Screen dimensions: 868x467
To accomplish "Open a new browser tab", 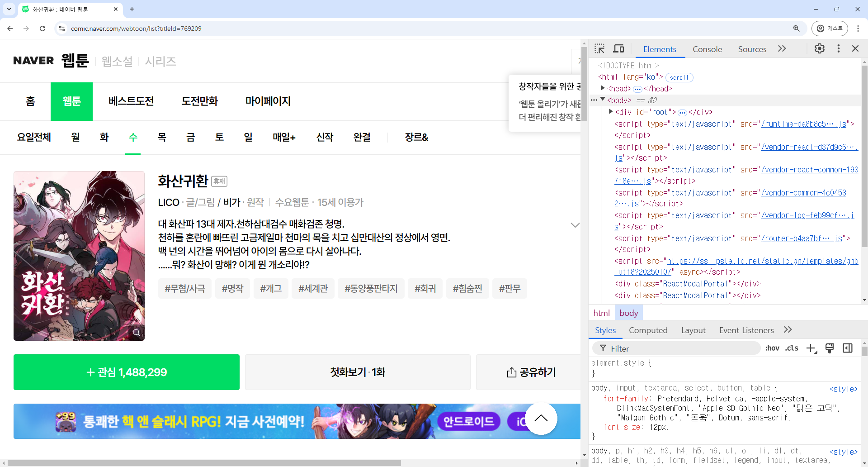I will pos(132,9).
